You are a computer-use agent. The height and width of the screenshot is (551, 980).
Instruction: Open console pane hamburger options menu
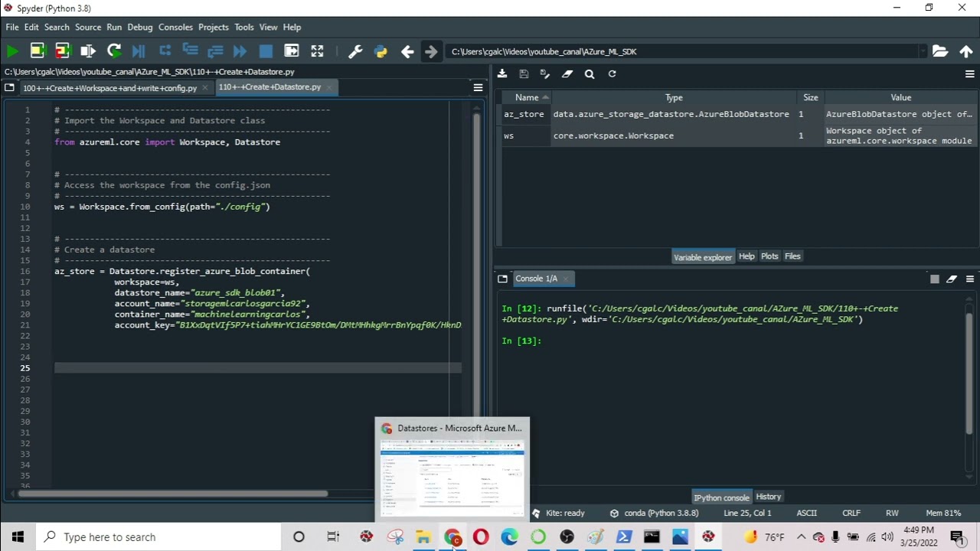tap(969, 279)
